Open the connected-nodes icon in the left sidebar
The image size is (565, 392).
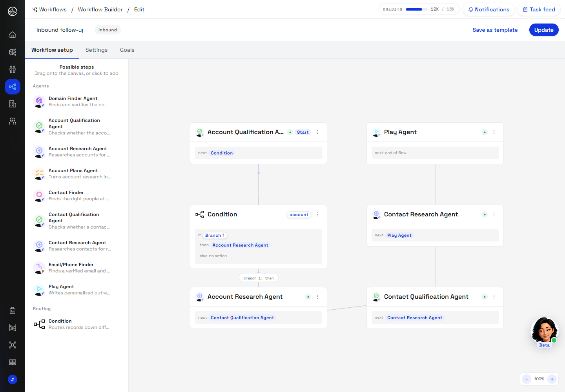point(13,345)
